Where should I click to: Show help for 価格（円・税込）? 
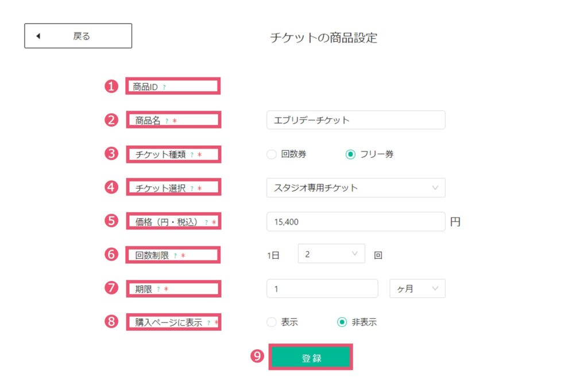(206, 222)
